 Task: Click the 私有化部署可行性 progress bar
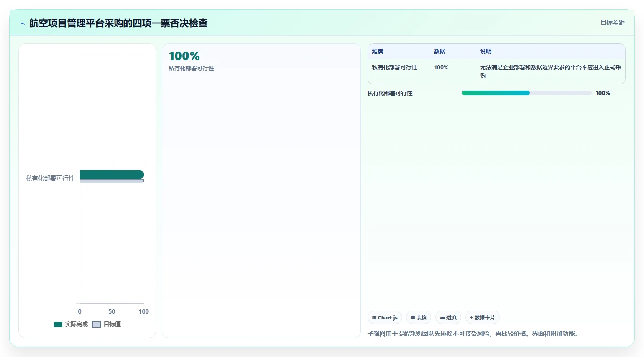tap(527, 93)
